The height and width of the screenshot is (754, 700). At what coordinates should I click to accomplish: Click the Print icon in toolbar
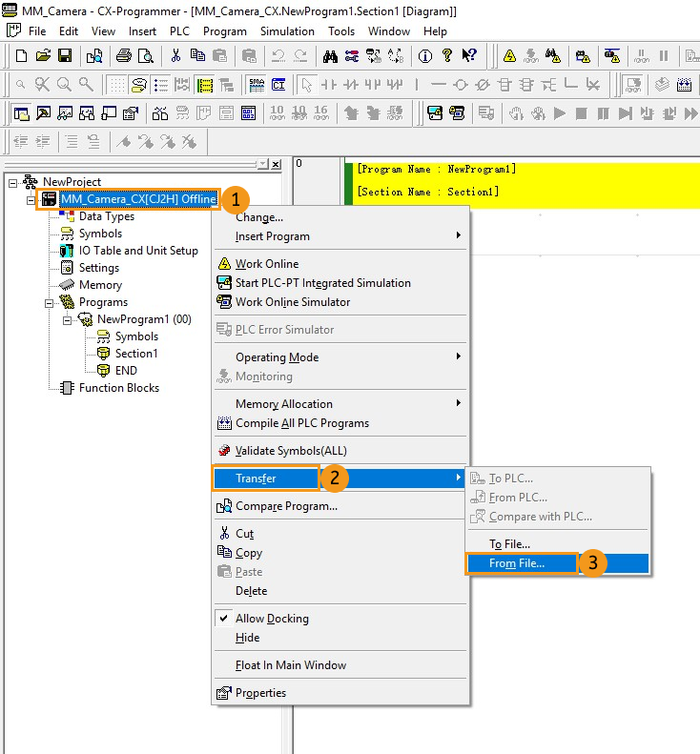(123, 56)
